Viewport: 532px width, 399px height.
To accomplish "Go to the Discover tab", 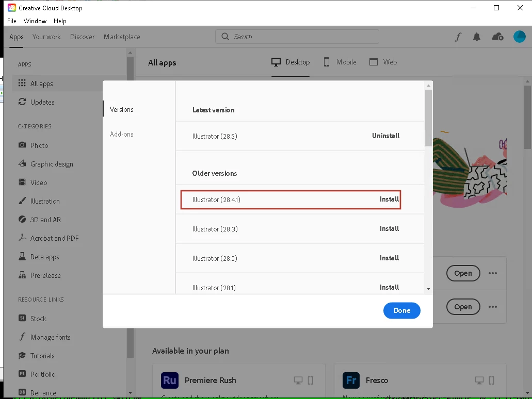I will (83, 37).
